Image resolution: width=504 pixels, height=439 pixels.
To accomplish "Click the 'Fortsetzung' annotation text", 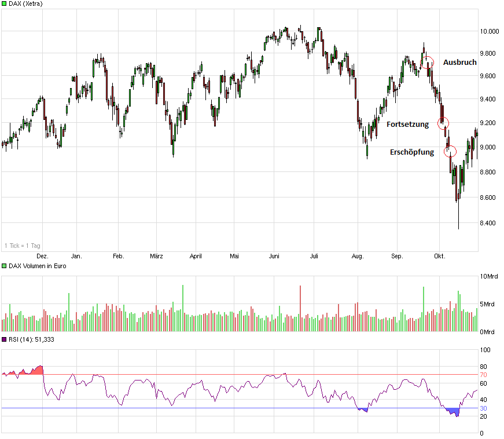I will coord(407,125).
